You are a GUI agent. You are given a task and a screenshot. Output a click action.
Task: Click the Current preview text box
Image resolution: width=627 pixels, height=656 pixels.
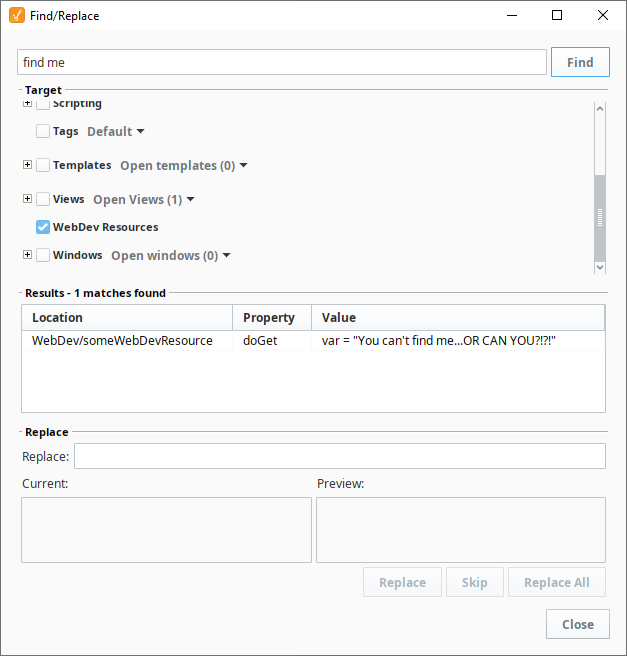pyautogui.click(x=166, y=530)
